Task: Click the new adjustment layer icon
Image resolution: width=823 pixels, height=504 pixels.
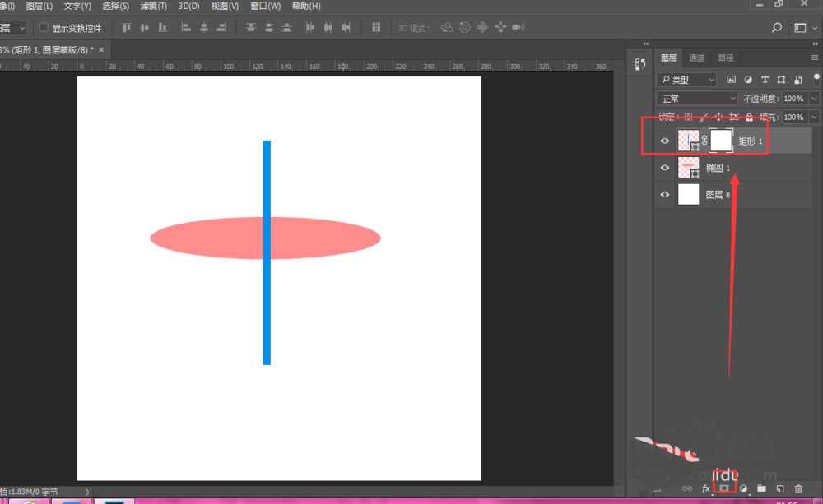Action: coord(743,488)
